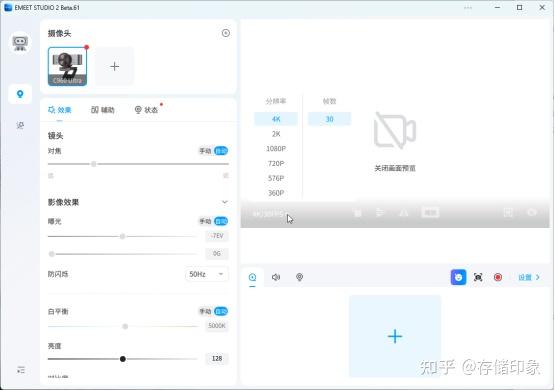The image size is (555, 390).
Task: Click the 128 brightness value field
Action: click(217, 359)
